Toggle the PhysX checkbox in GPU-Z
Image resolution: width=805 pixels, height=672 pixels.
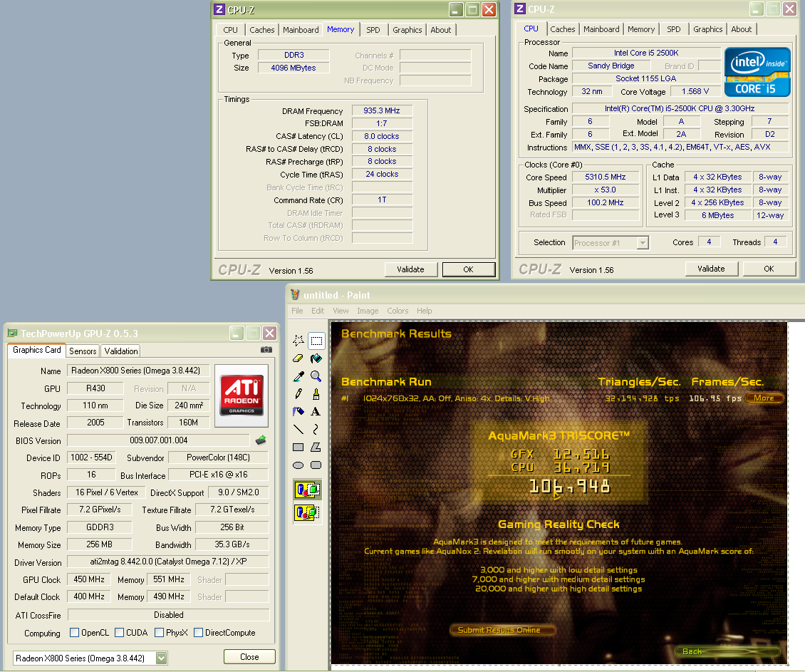tap(159, 633)
